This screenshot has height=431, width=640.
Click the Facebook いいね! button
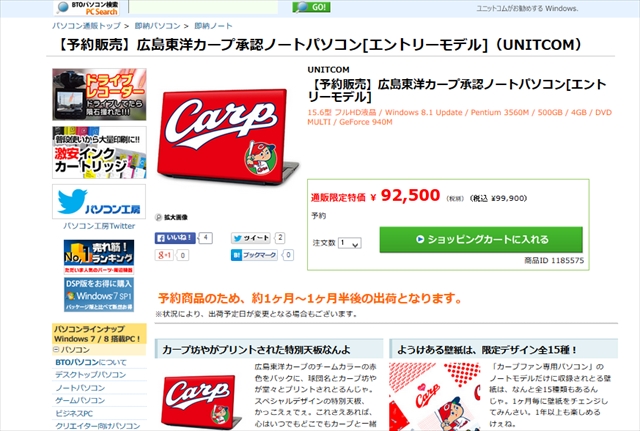click(175, 238)
